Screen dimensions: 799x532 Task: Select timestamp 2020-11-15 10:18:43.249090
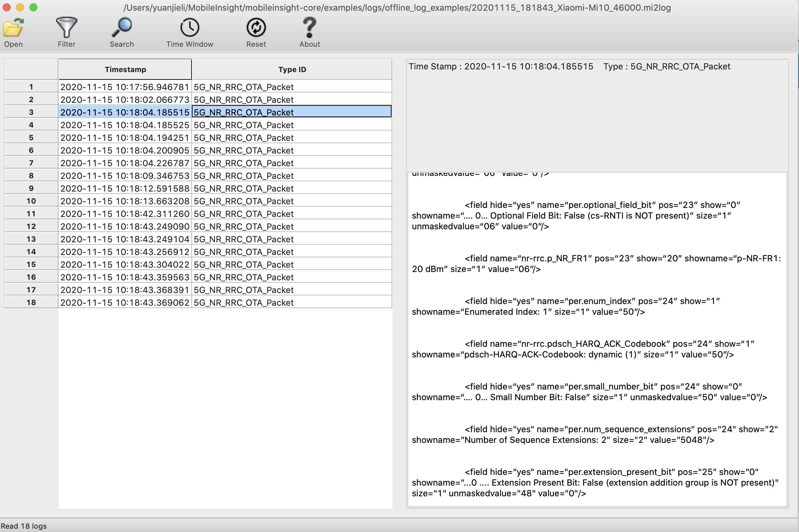tap(125, 226)
